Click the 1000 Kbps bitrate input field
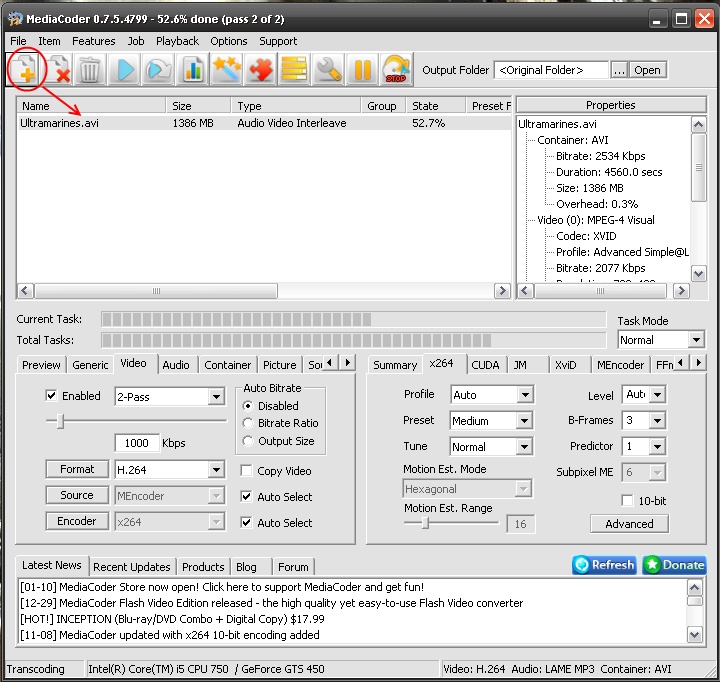 [136, 443]
